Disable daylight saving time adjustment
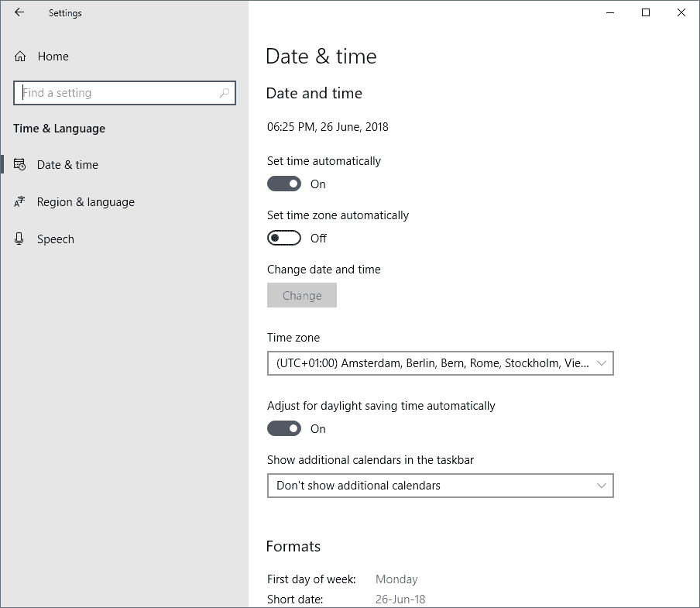Screen dimensions: 700x608 [x=284, y=428]
